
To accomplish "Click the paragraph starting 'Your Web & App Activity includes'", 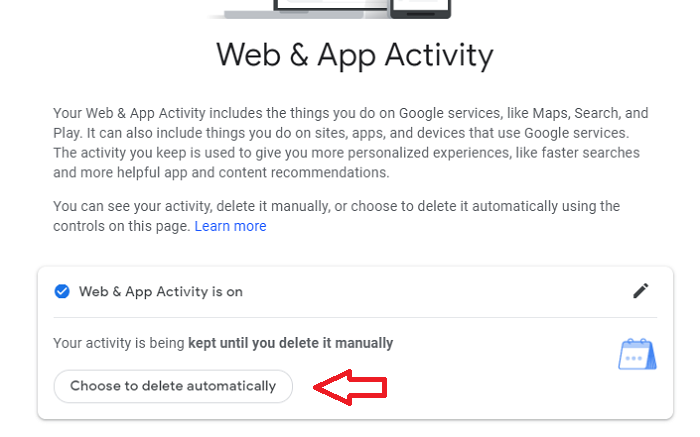I will coord(350,143).
